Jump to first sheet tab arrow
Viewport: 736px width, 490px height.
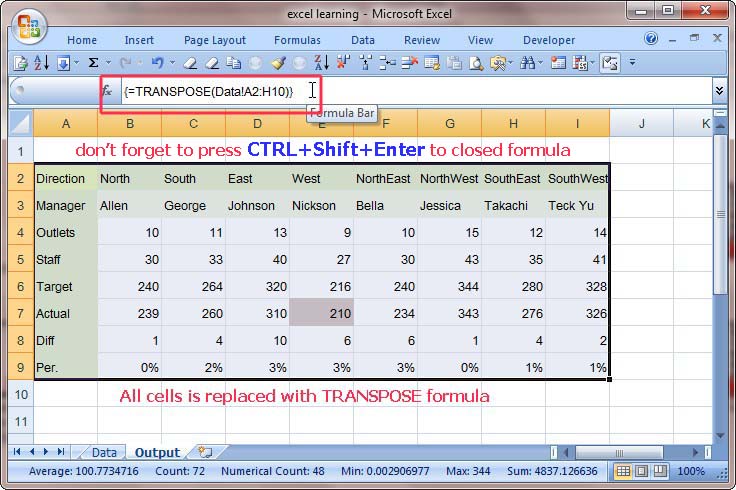[17, 452]
